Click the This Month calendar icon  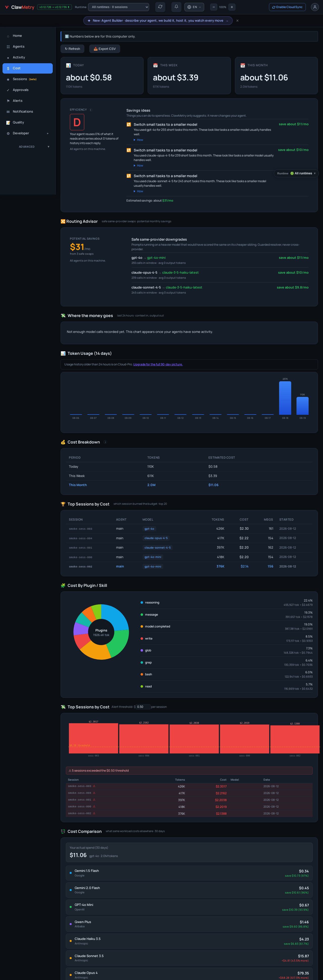coord(243,66)
